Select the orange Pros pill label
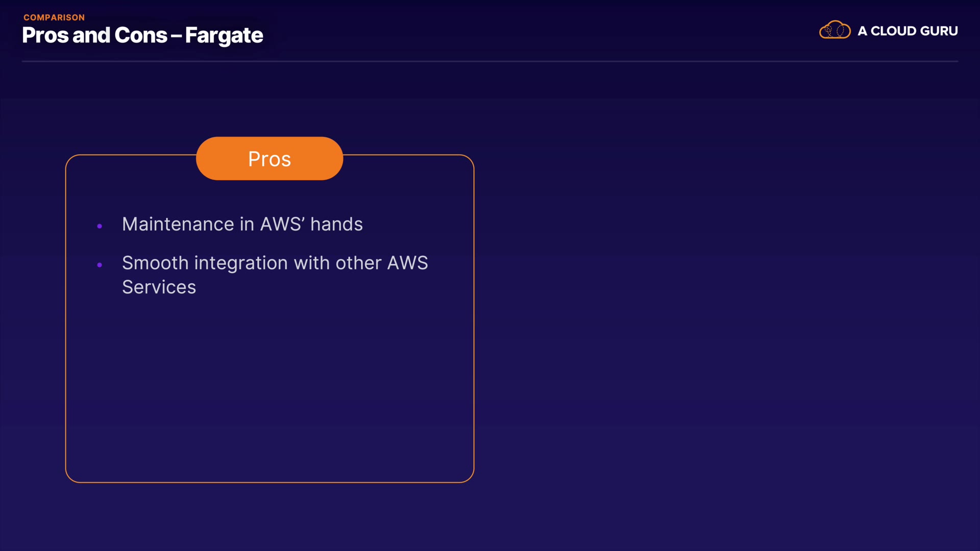This screenshot has height=551, width=980. (269, 159)
